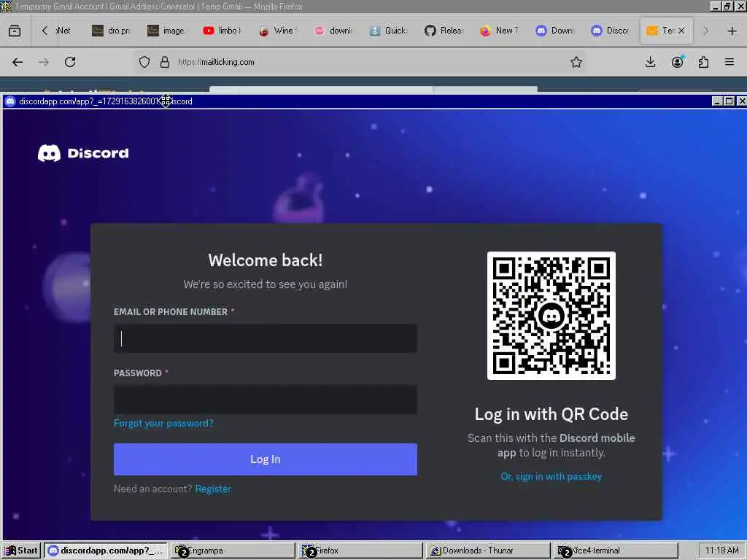Open the Firefox hamburger application menu
The image size is (747, 560).
(x=729, y=62)
